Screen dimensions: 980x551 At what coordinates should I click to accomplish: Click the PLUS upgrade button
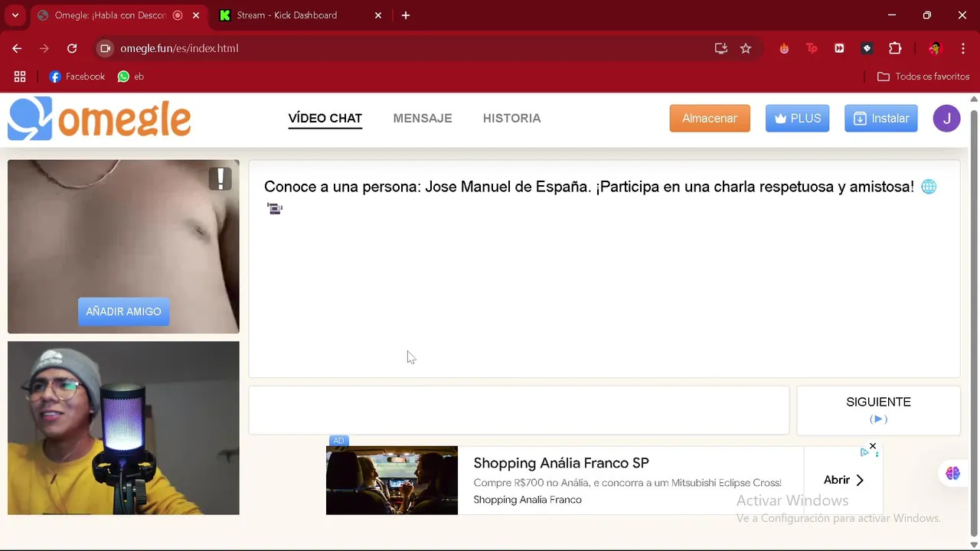[797, 119]
